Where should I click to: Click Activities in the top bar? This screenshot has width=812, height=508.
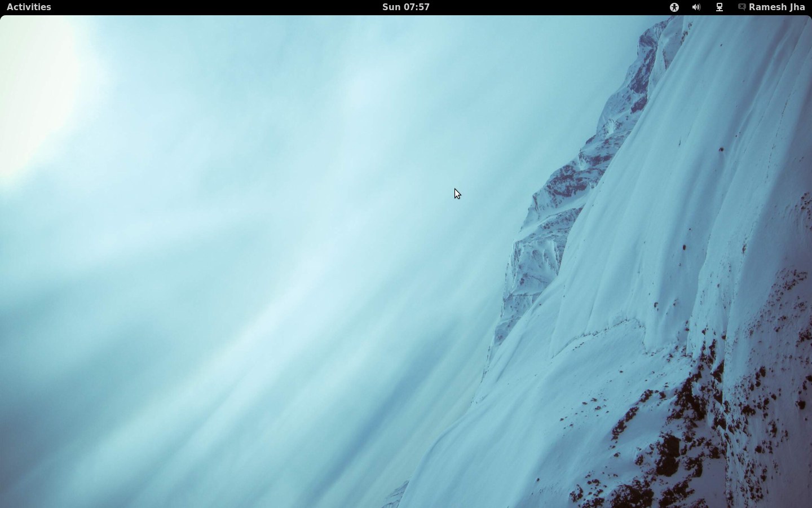(x=28, y=7)
